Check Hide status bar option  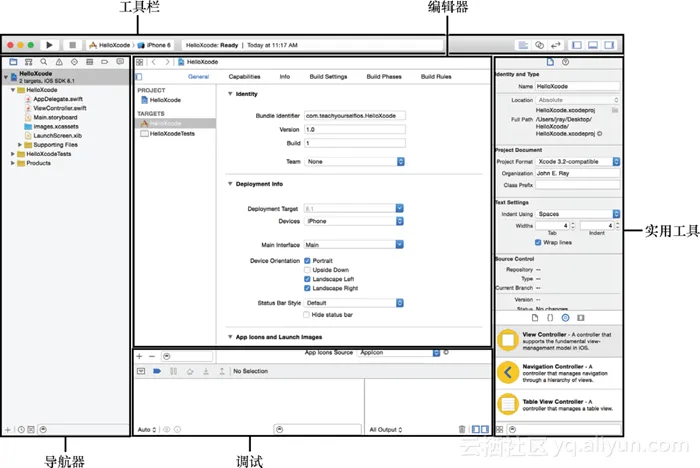tap(306, 315)
